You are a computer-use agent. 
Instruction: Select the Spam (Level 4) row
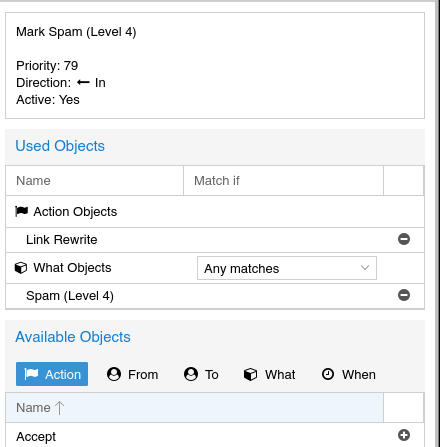pyautogui.click(x=215, y=296)
